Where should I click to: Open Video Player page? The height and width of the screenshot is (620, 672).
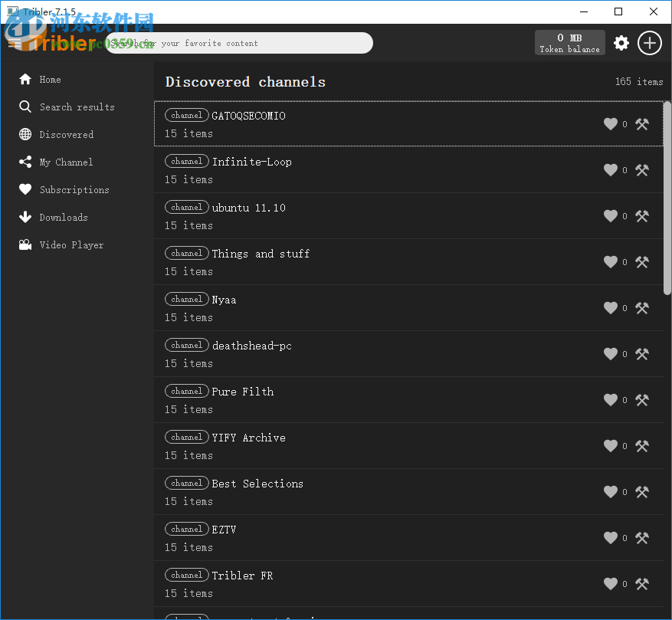coord(61,244)
